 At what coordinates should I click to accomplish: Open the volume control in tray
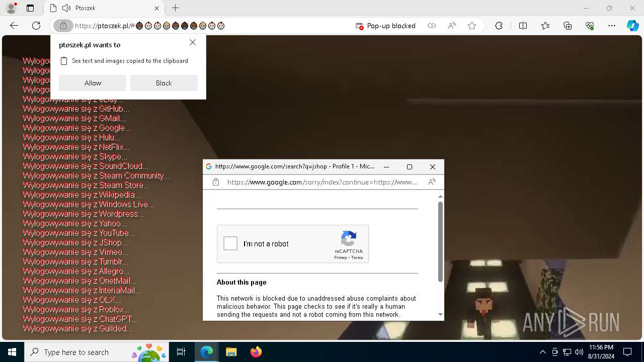tap(579, 352)
